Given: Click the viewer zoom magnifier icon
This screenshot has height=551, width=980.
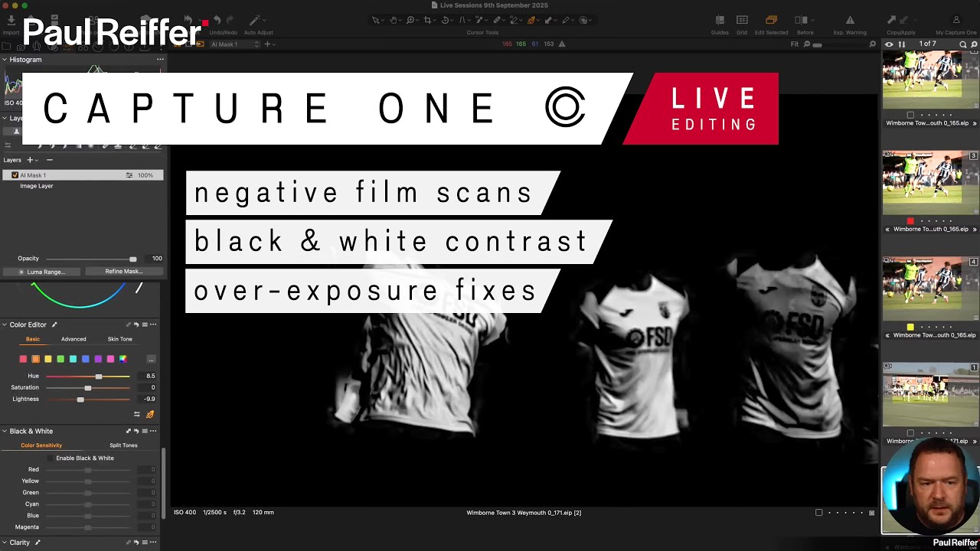Looking at the screenshot, I should 872,44.
